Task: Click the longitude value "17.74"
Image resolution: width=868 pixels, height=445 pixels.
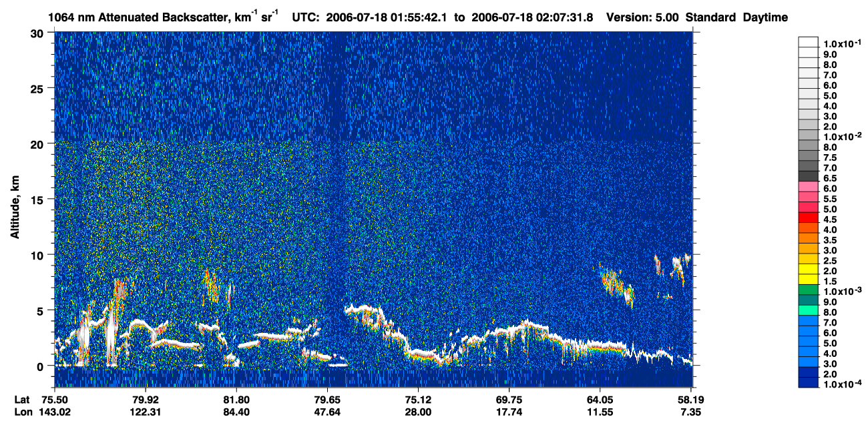Action: coord(509,412)
